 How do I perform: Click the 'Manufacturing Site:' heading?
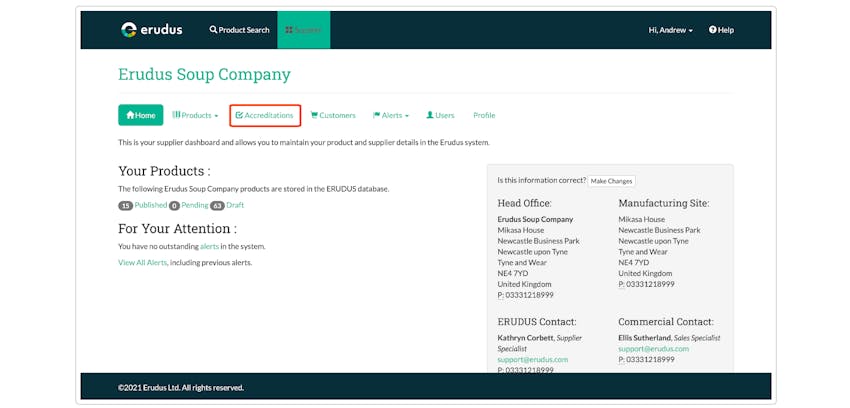(x=664, y=203)
